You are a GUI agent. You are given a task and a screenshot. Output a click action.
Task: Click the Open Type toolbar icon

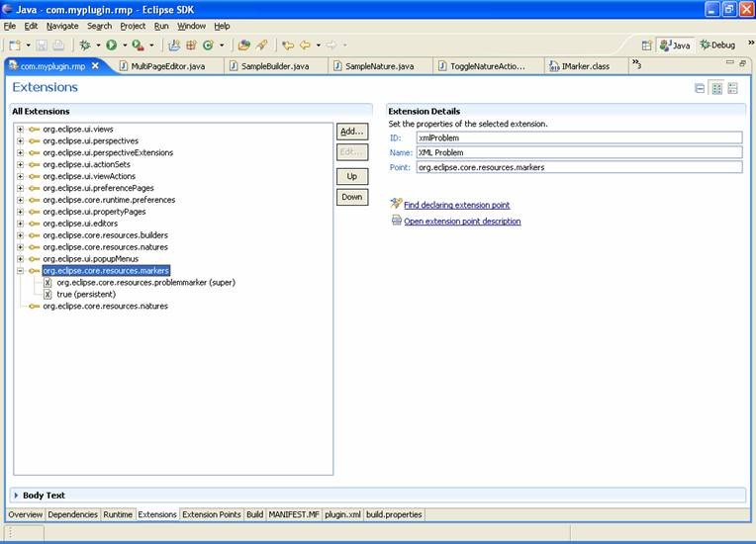[243, 45]
